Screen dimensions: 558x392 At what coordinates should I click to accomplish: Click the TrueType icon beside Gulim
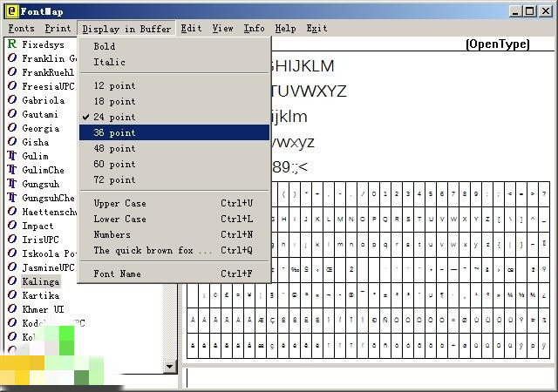[x=12, y=156]
